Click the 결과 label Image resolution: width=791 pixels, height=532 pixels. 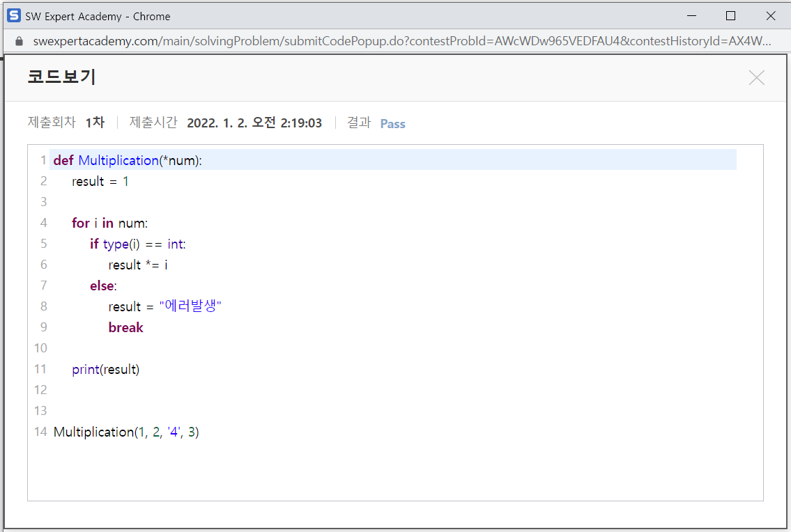tap(359, 123)
